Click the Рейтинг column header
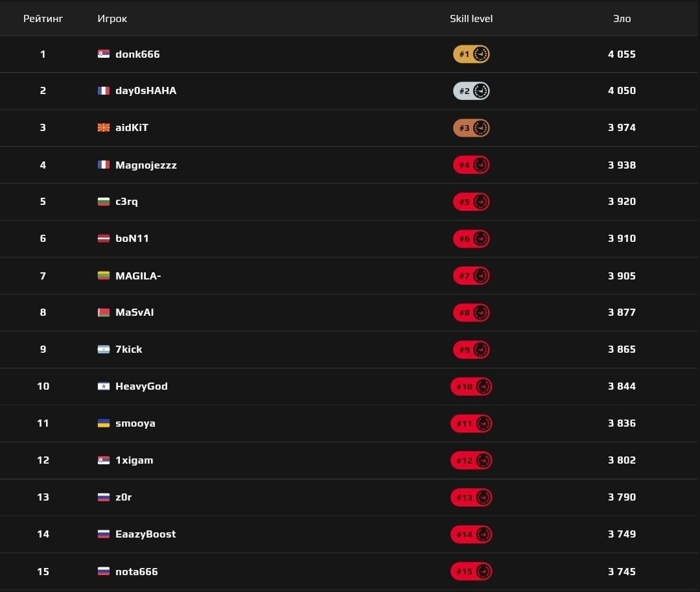 (43, 19)
